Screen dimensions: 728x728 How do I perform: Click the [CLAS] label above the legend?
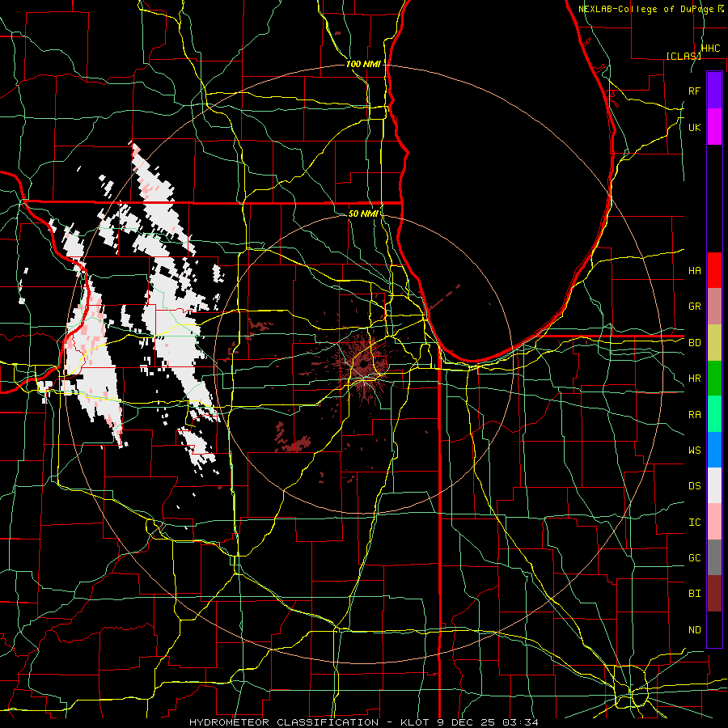(684, 56)
